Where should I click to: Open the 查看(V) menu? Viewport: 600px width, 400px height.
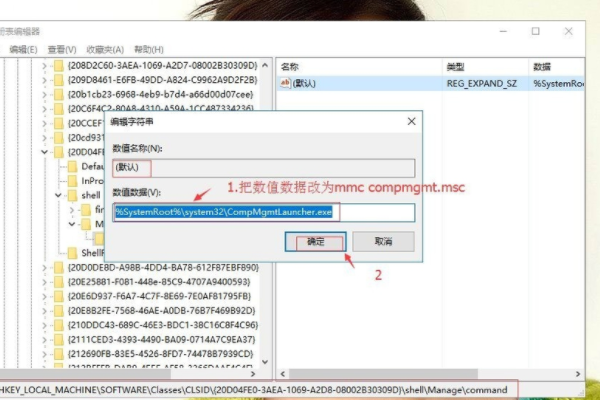pos(62,49)
